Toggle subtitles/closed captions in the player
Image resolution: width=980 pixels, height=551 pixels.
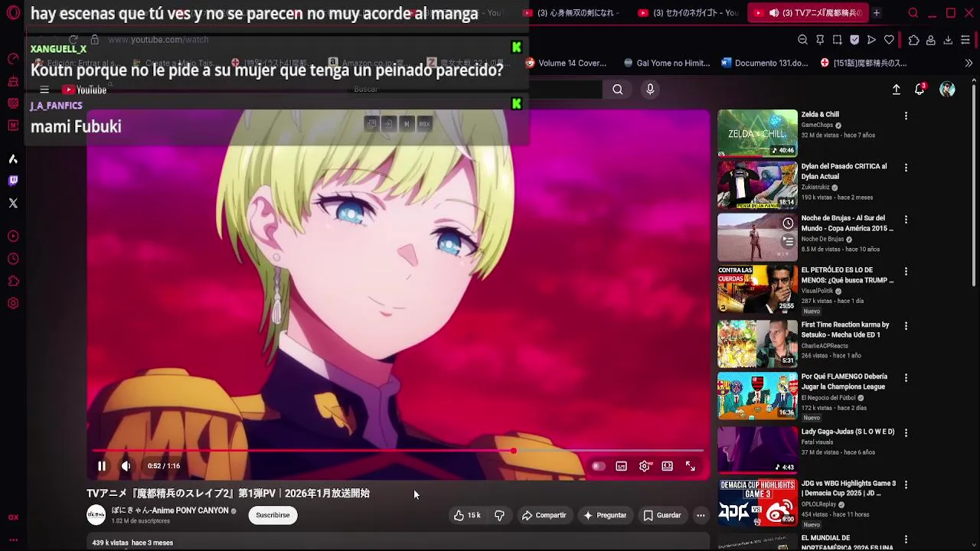(x=622, y=466)
